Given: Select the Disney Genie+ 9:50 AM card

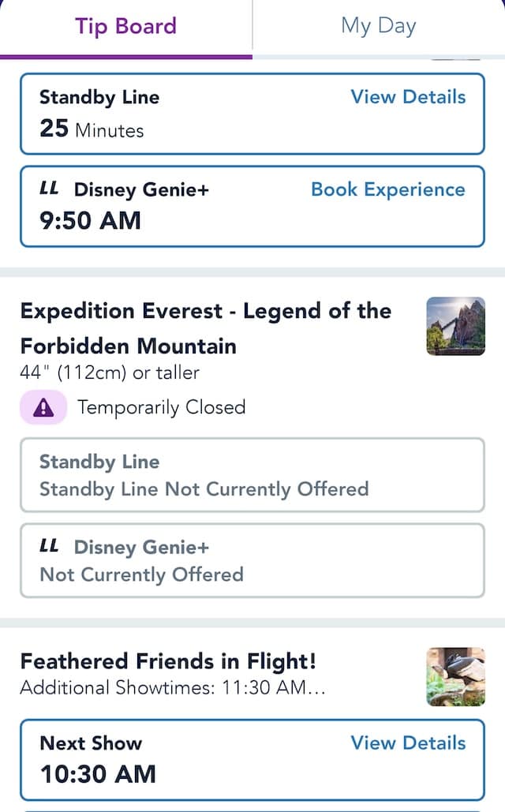Looking at the screenshot, I should (252, 206).
